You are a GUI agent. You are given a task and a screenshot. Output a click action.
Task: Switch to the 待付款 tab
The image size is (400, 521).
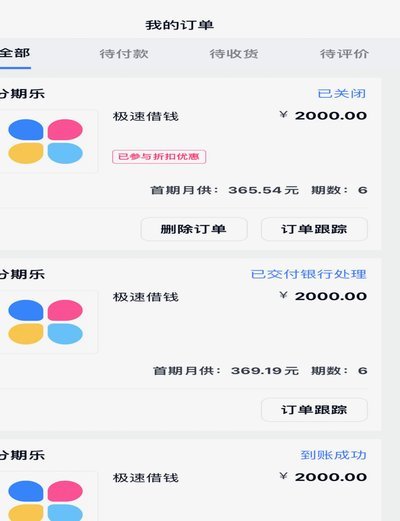coord(124,54)
